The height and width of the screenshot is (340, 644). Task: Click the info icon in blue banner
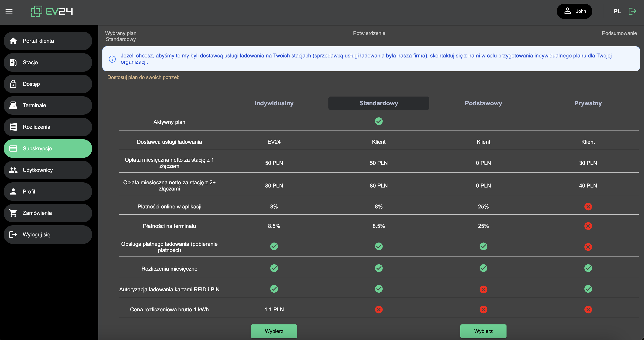(x=112, y=59)
